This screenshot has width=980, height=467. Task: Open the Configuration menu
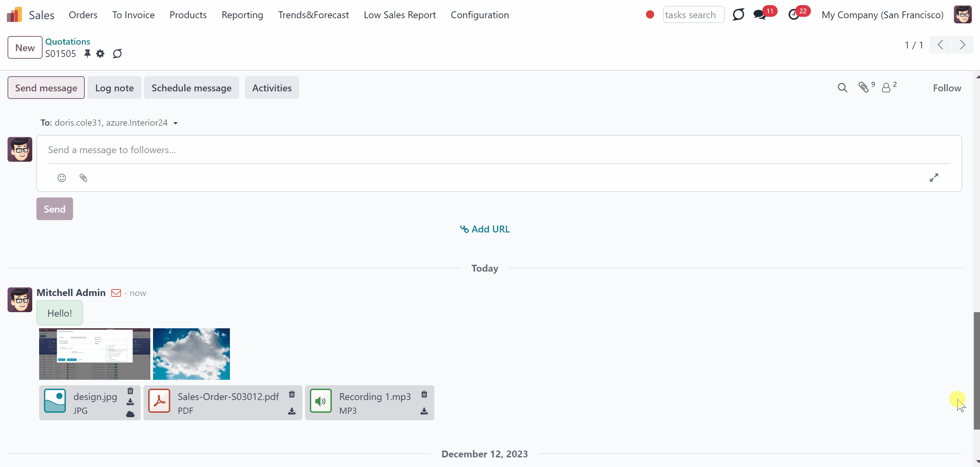pos(480,15)
